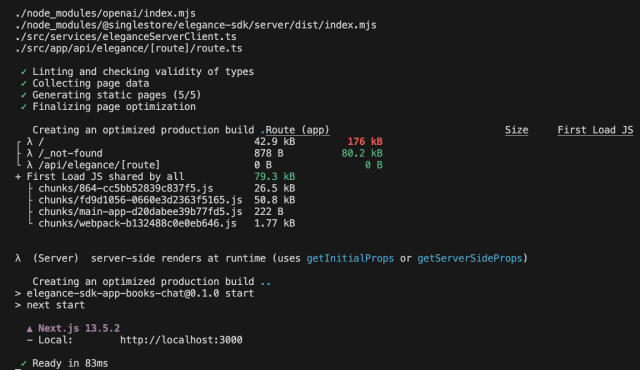
Task: Click the lambda symbol before (Server)
Action: click(18, 259)
